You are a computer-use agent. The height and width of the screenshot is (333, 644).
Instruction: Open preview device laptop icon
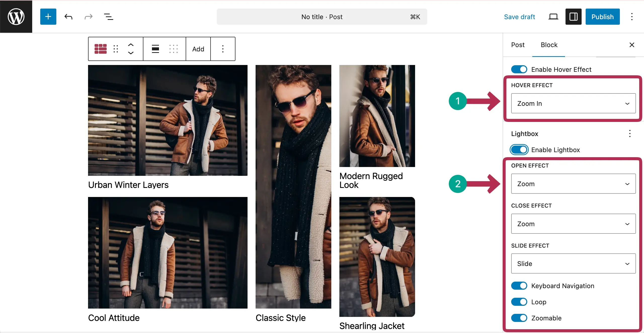pos(553,17)
